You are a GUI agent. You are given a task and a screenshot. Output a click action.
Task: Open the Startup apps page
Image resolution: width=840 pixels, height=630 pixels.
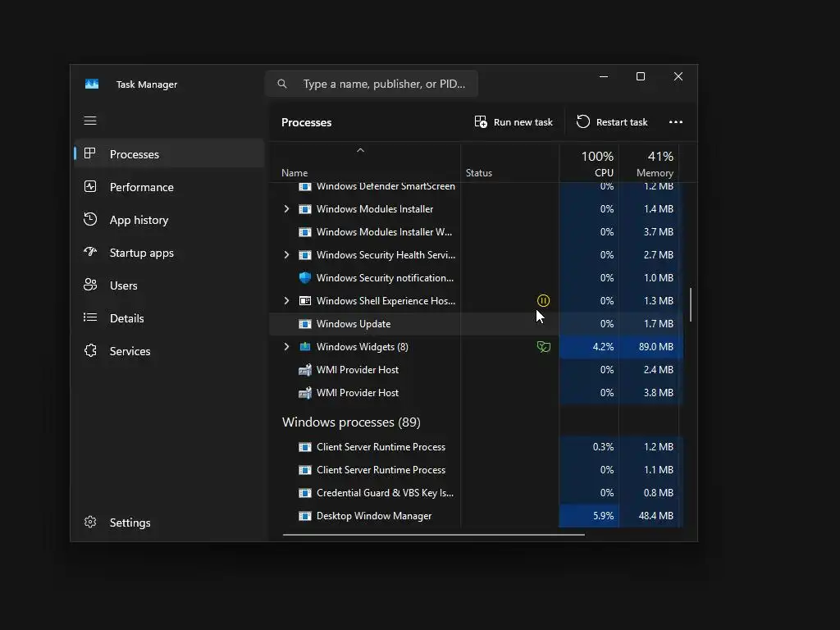coord(169,253)
